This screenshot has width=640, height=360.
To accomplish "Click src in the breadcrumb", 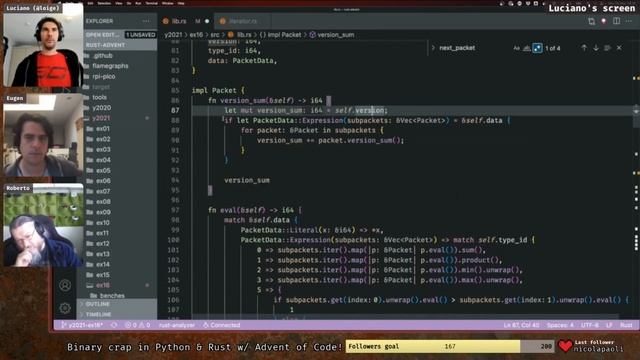I will (x=215, y=35).
